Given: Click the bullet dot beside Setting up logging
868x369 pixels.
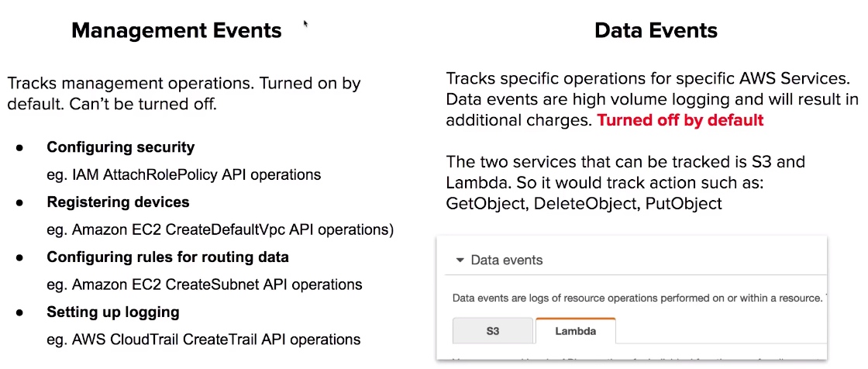Looking at the screenshot, I should (19, 312).
